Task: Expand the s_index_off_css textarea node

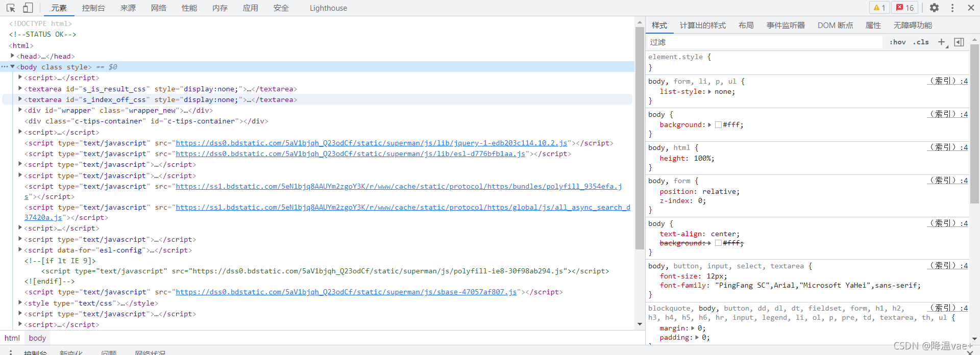Action: [20, 99]
